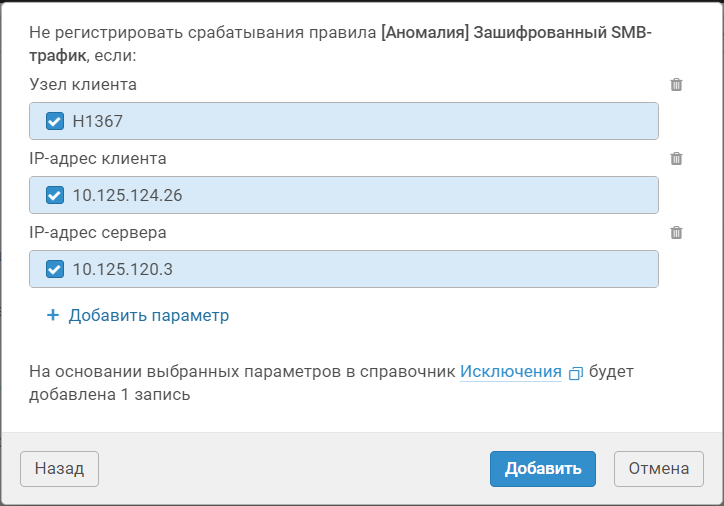The width and height of the screenshot is (724, 506).
Task: Delete the Узел клиента parameter
Action: pyautogui.click(x=676, y=85)
